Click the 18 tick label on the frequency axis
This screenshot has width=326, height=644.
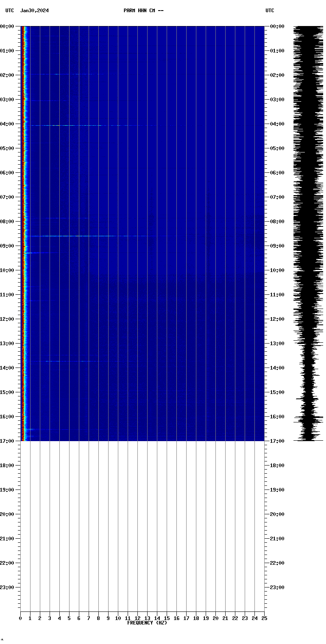point(196,618)
